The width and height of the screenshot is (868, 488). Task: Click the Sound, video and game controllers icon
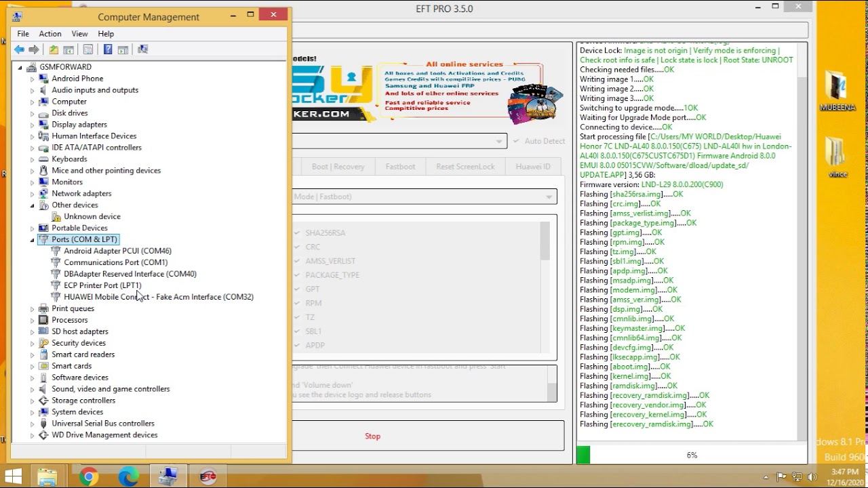(x=43, y=389)
